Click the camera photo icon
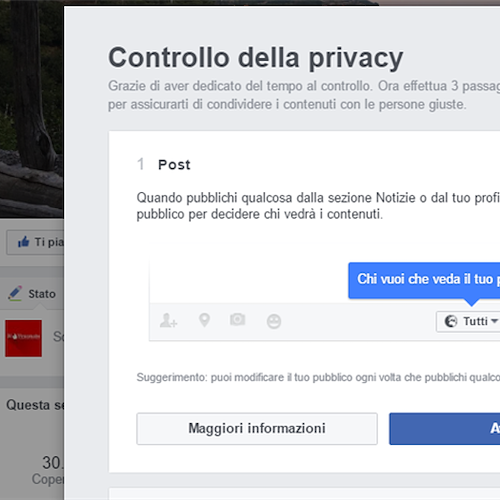The image size is (500, 500). click(x=238, y=319)
